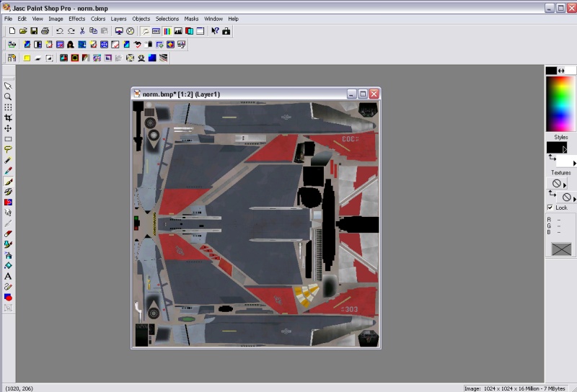Viewport: 577px width, 392px height.
Task: Create a new image with the New icon
Action: pos(12,31)
